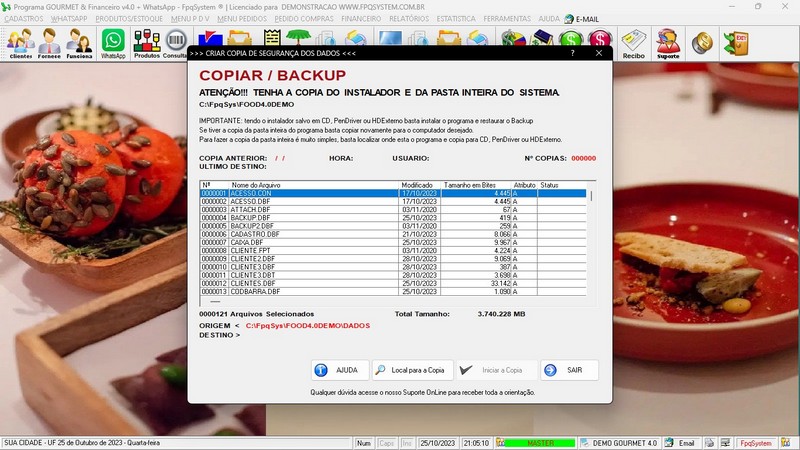Image resolution: width=800 pixels, height=450 pixels.
Task: Select the CAIXA.DBF file row
Action: pyautogui.click(x=393, y=242)
